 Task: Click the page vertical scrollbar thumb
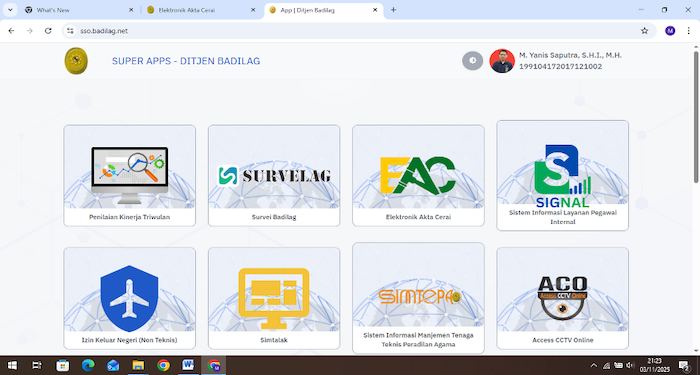coord(696,117)
